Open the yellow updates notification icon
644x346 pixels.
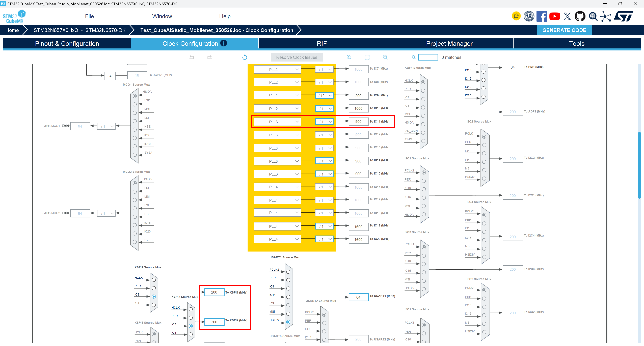click(x=516, y=16)
